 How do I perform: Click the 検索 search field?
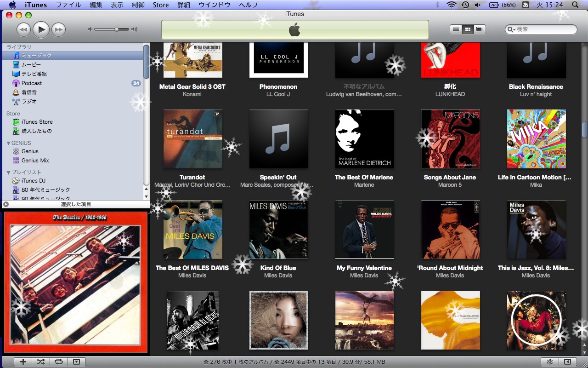[541, 29]
